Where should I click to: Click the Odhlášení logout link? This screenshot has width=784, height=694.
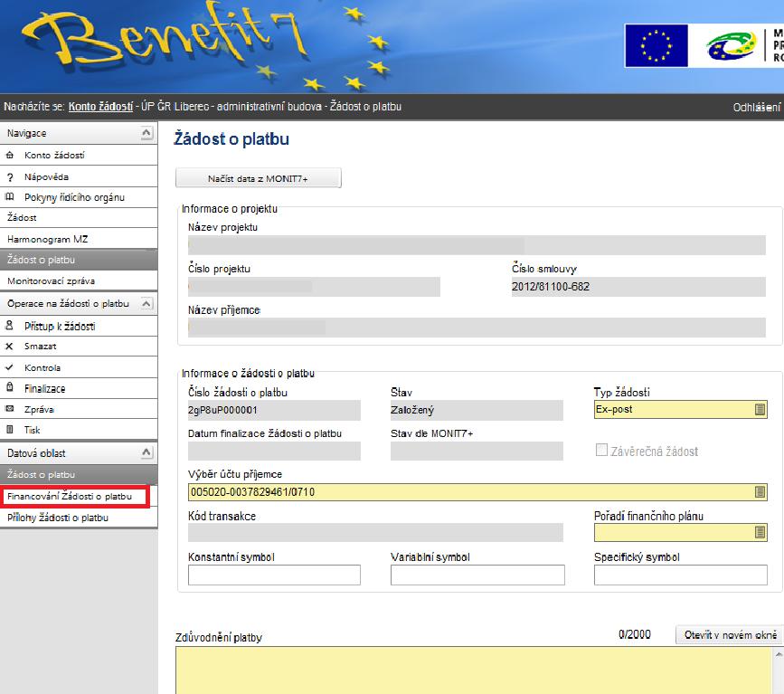click(756, 107)
